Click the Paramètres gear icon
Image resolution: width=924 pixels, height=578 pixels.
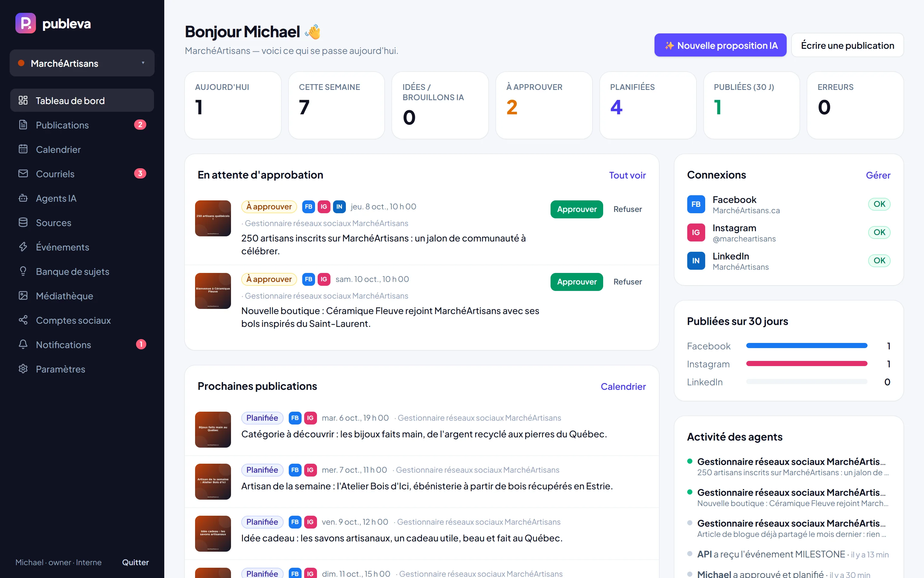tap(23, 369)
